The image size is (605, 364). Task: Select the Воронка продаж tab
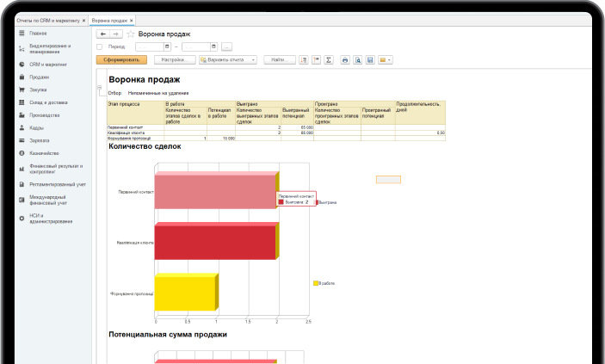tap(109, 21)
